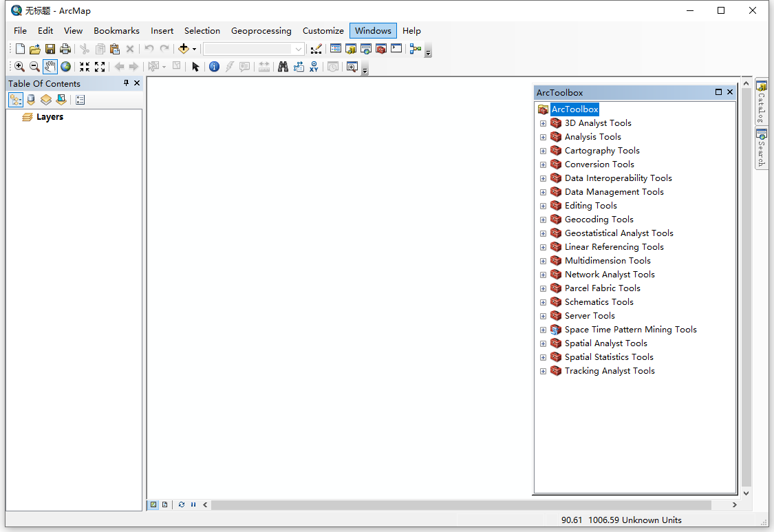Viewport: 774px width, 532px height.
Task: Open the Catalog window from toolbar
Action: tap(351, 49)
